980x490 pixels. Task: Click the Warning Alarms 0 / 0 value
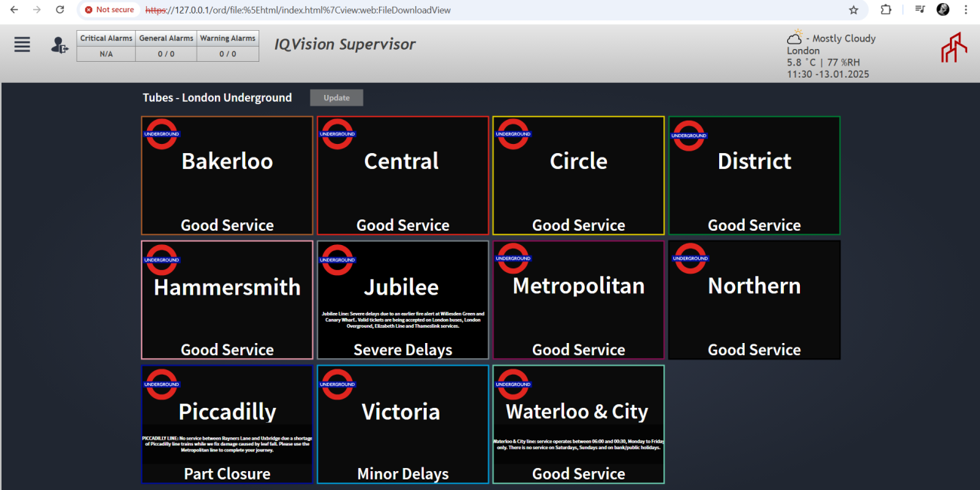click(228, 54)
